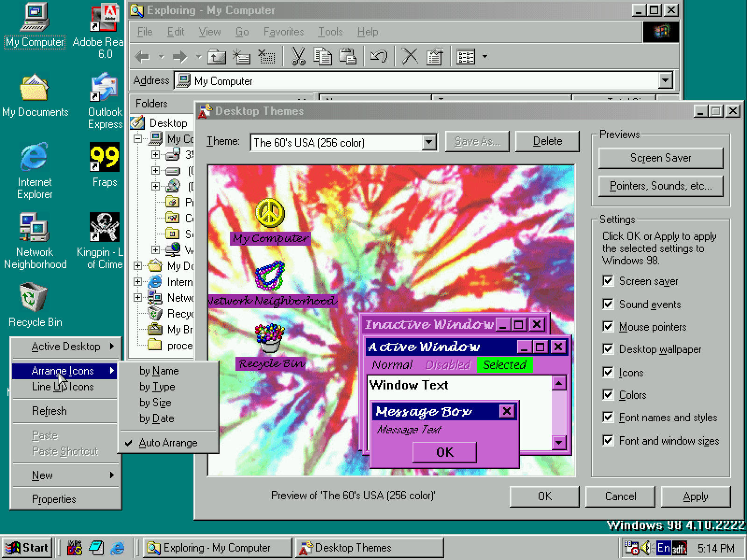Select the Fraps desktop icon
The width and height of the screenshot is (747, 560).
[105, 165]
